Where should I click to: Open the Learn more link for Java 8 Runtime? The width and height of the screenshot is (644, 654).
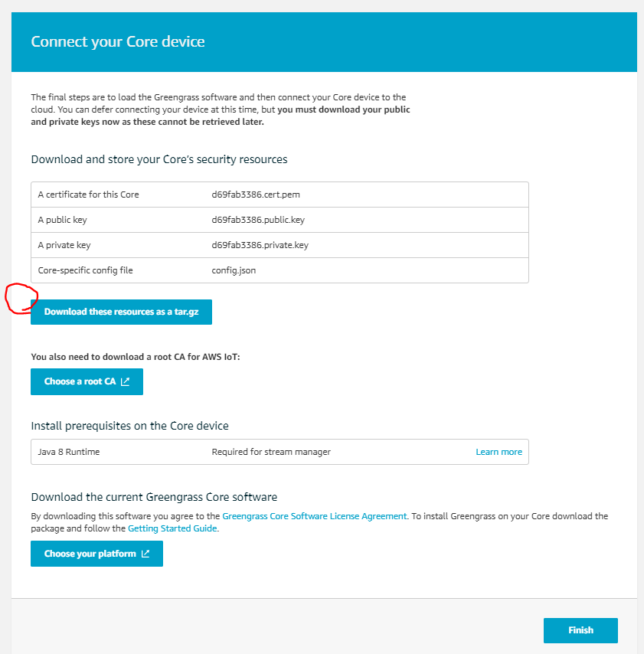pos(499,452)
